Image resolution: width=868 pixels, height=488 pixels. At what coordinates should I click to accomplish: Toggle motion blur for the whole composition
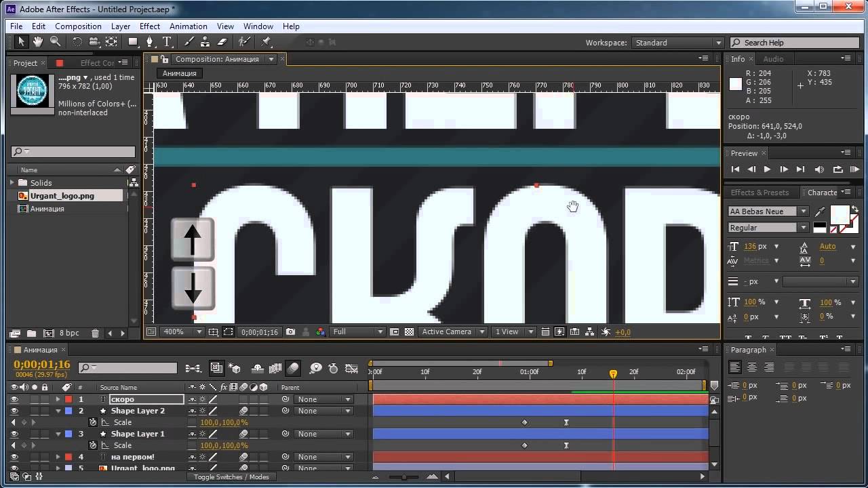pos(293,368)
